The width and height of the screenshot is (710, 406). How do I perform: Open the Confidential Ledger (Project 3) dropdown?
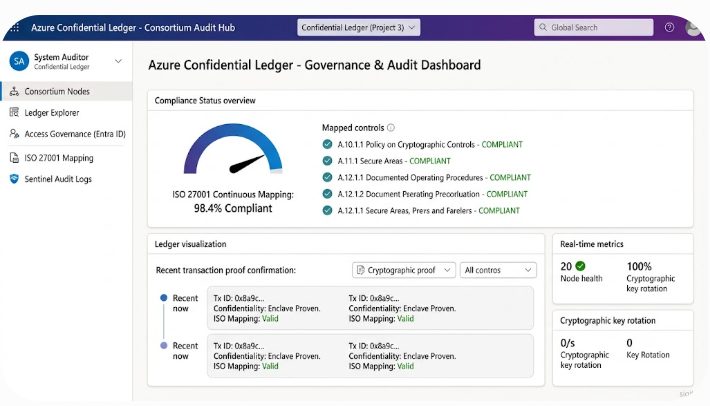(359, 28)
